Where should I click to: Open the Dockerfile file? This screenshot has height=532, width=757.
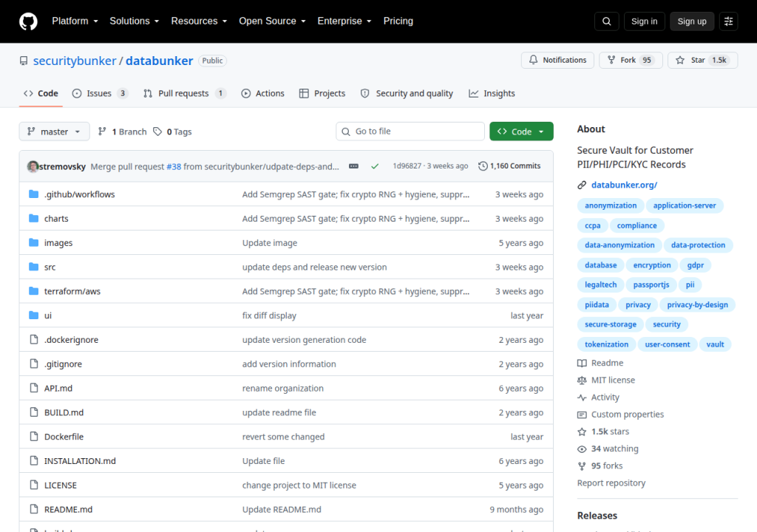64,437
